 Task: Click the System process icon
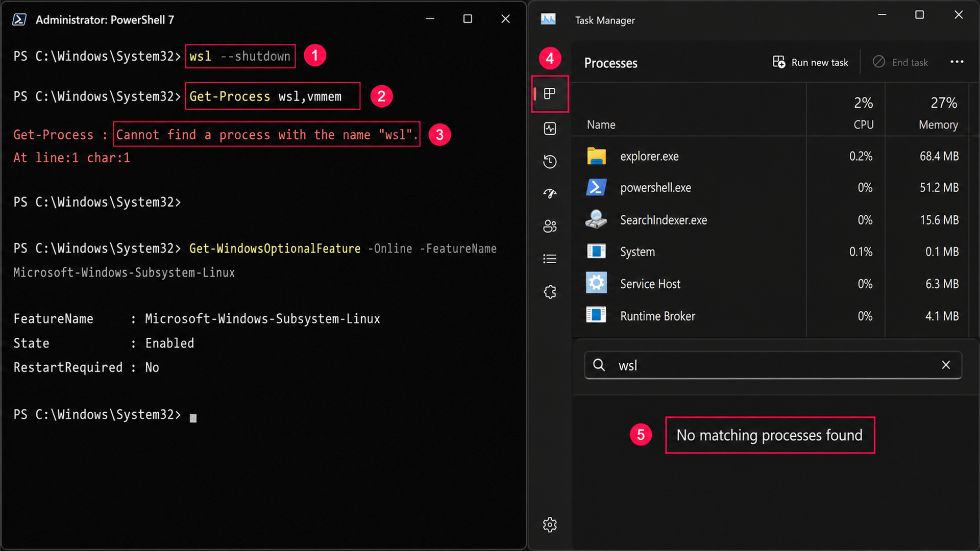coord(596,251)
